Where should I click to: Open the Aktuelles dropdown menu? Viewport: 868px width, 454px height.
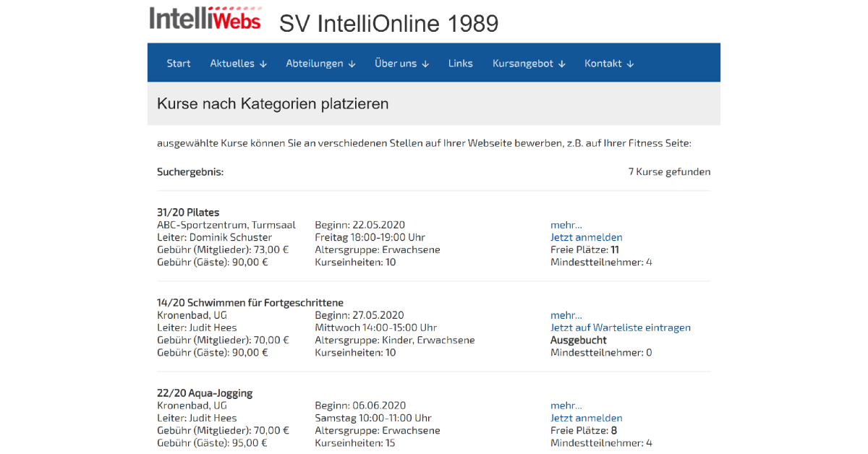(238, 63)
